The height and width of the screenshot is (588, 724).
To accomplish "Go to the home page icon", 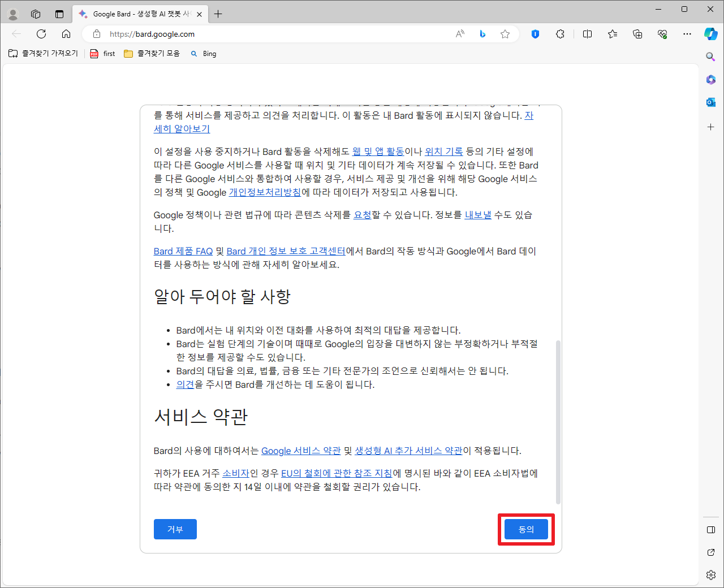I will click(66, 34).
